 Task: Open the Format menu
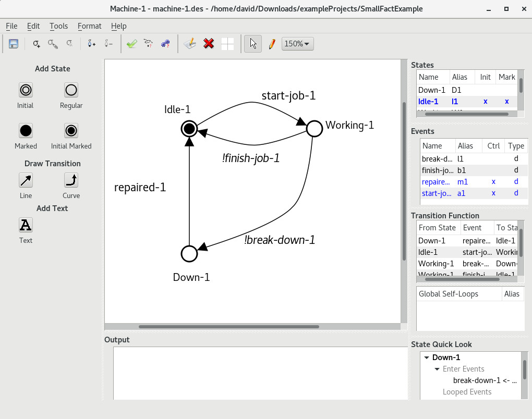click(x=89, y=26)
